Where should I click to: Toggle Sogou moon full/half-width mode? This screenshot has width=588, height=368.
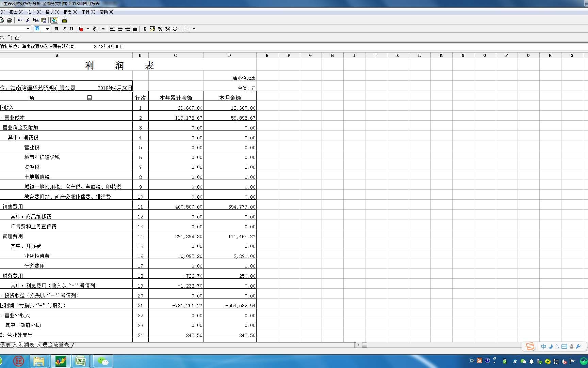click(x=551, y=347)
